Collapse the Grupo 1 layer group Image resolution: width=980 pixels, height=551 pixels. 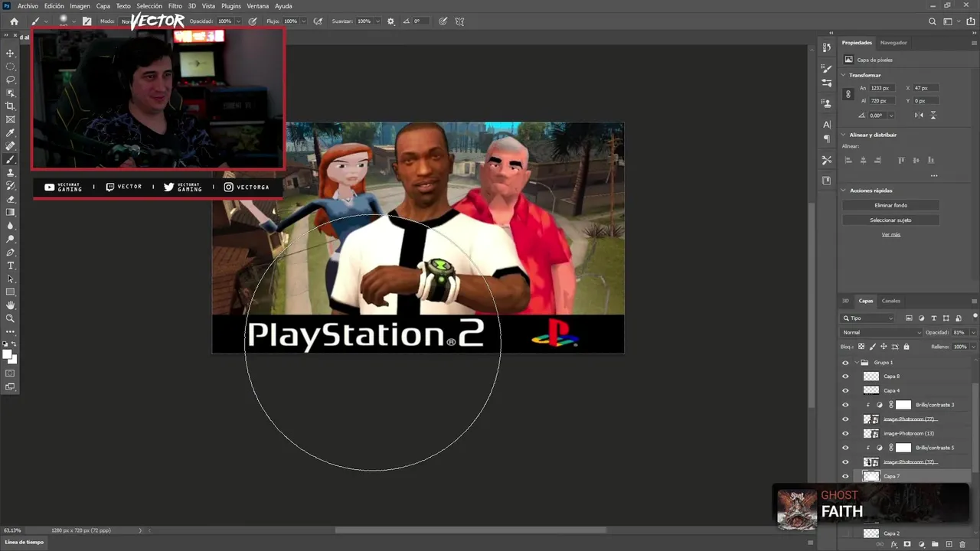(x=857, y=362)
